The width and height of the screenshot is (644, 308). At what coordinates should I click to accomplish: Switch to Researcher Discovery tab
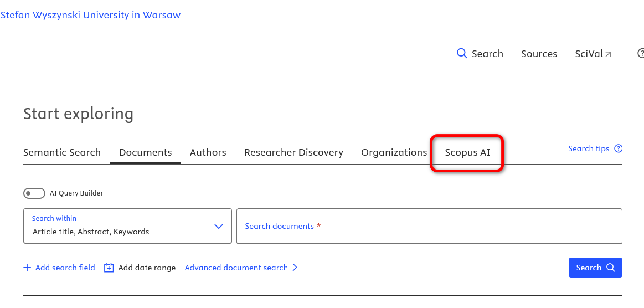(x=293, y=152)
